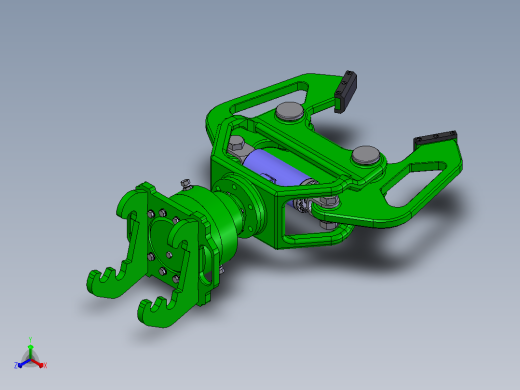Click the red X axis of the triad
Screen dimensions: 520x390
click(x=38, y=363)
